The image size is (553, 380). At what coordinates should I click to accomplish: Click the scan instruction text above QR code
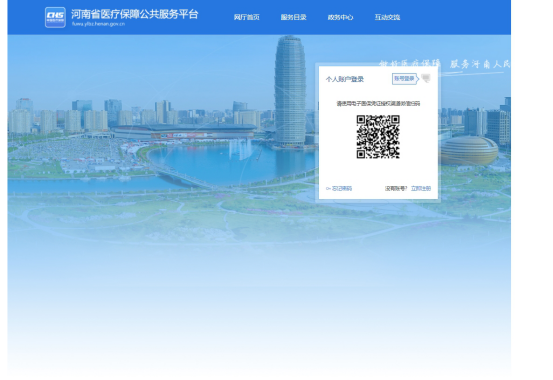point(378,103)
